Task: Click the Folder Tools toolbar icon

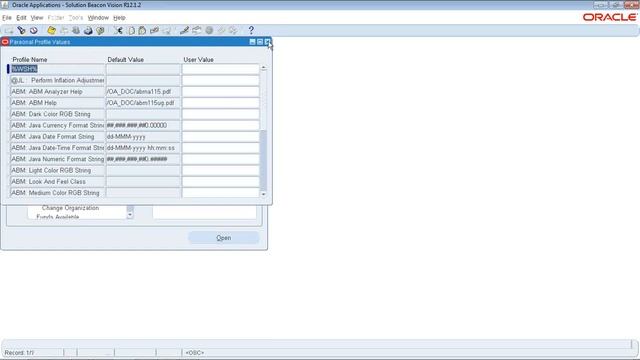Action: (233, 31)
